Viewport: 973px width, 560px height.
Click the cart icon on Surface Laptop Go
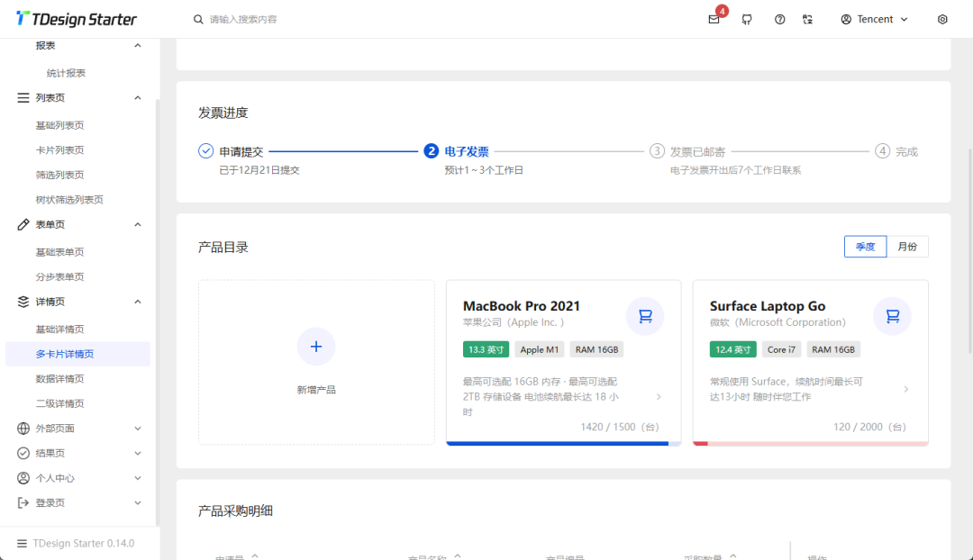[892, 316]
